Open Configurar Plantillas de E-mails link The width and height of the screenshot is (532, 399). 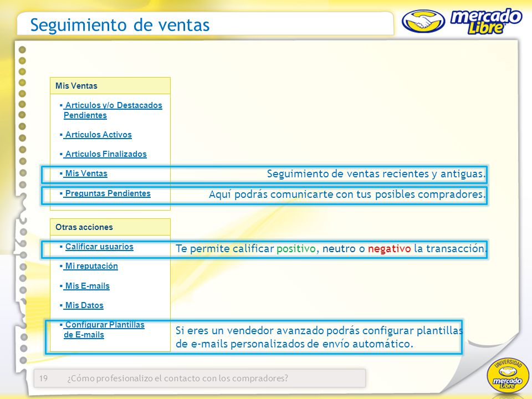[x=104, y=330]
